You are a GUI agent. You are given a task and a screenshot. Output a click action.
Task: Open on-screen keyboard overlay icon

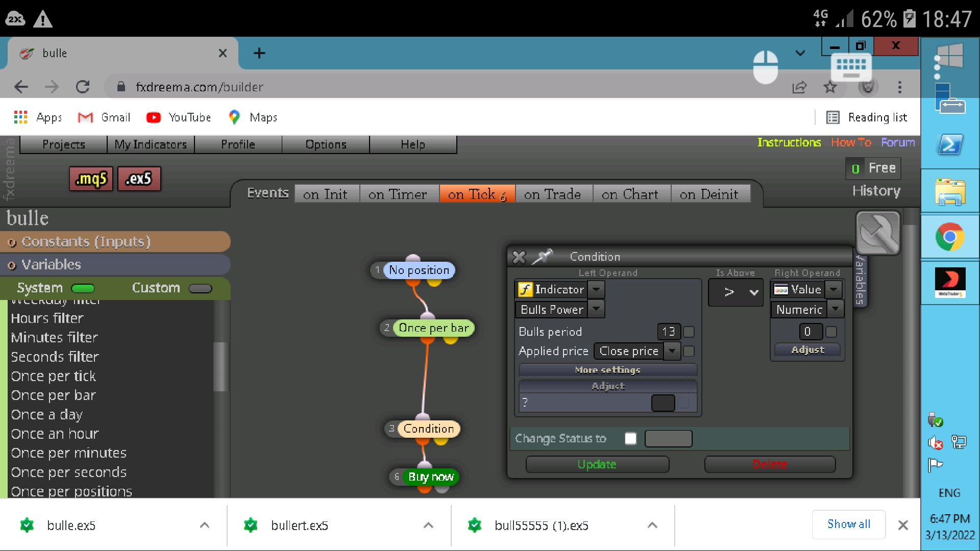pyautogui.click(x=851, y=67)
